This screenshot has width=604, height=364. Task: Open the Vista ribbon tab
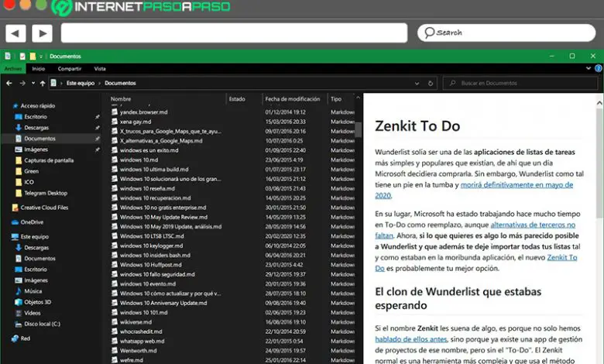(x=100, y=69)
